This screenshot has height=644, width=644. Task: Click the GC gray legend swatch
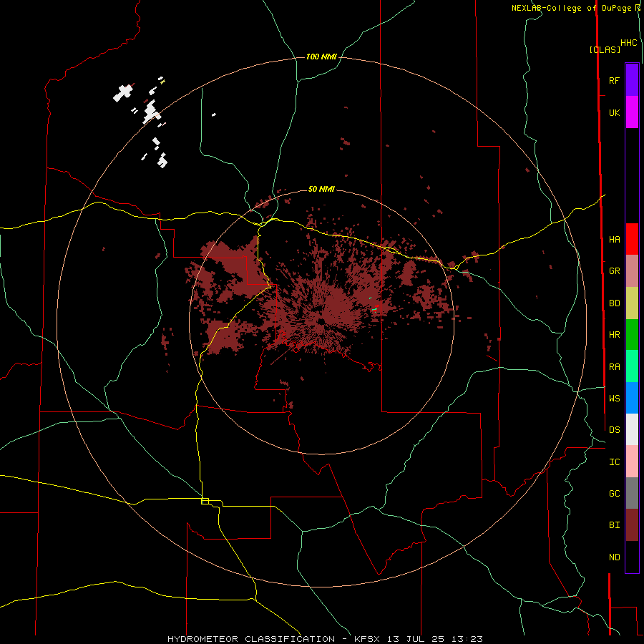click(632, 493)
